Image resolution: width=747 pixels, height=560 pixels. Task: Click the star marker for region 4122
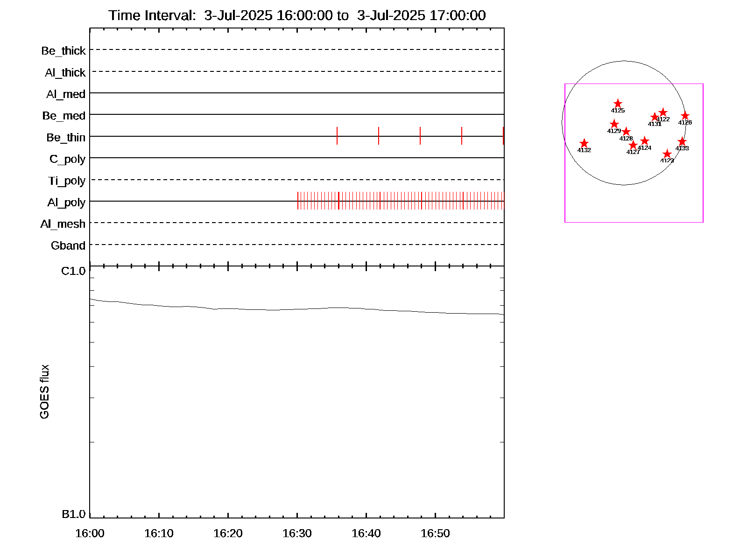click(663, 113)
